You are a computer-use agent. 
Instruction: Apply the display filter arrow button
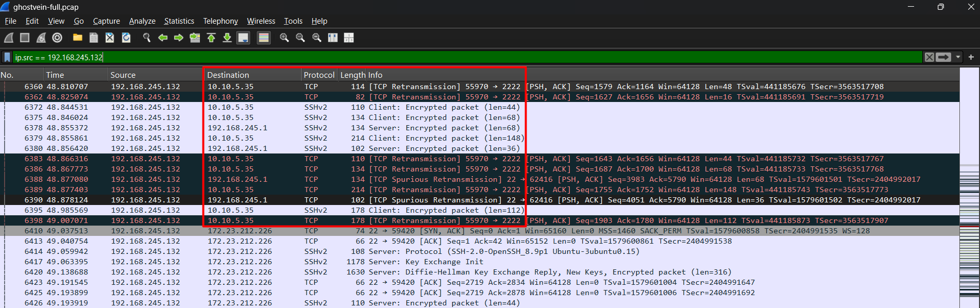(943, 57)
